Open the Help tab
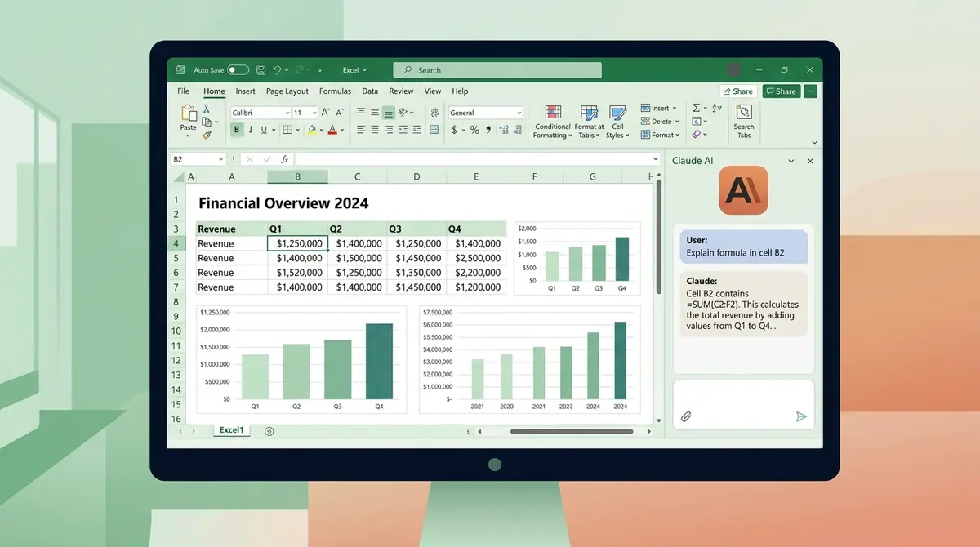Viewport: 980px width, 547px height. [460, 91]
